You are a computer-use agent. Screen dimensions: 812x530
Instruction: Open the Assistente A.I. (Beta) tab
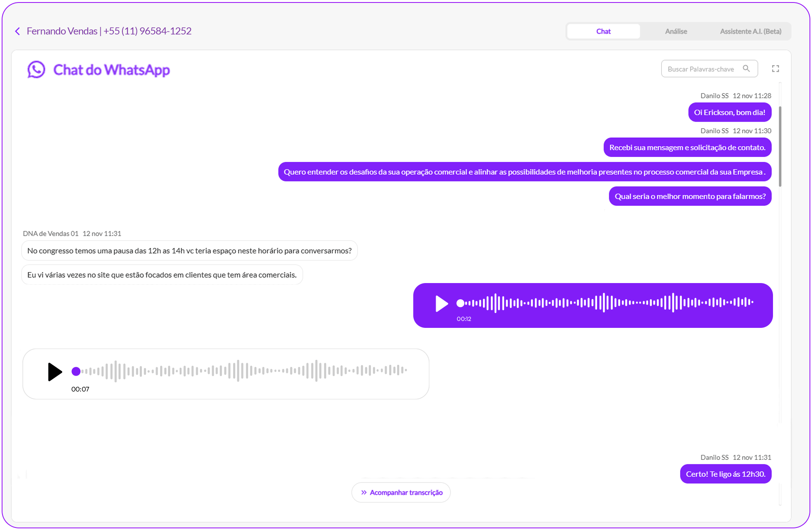tap(750, 31)
